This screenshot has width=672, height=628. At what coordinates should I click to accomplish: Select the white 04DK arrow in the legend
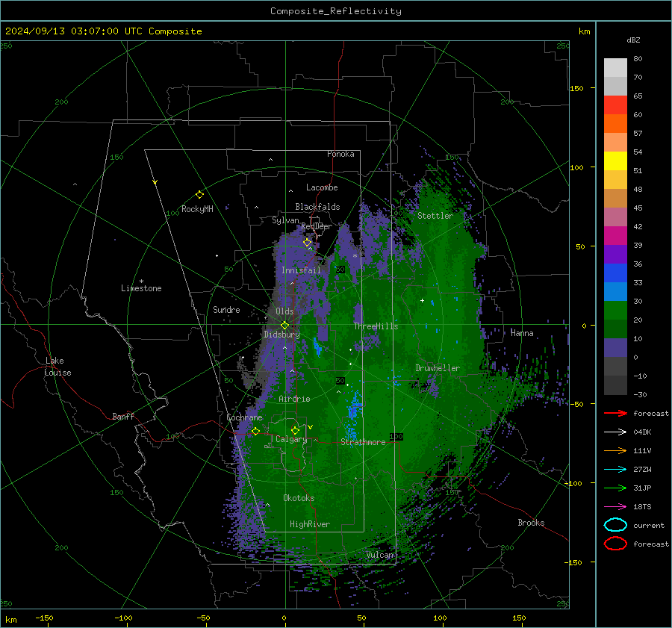(x=615, y=432)
